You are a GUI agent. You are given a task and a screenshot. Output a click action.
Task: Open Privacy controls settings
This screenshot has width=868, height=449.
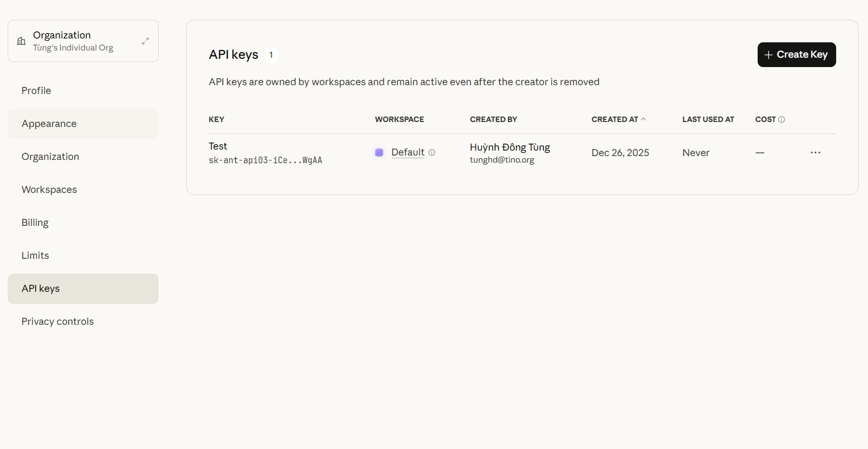click(x=58, y=321)
